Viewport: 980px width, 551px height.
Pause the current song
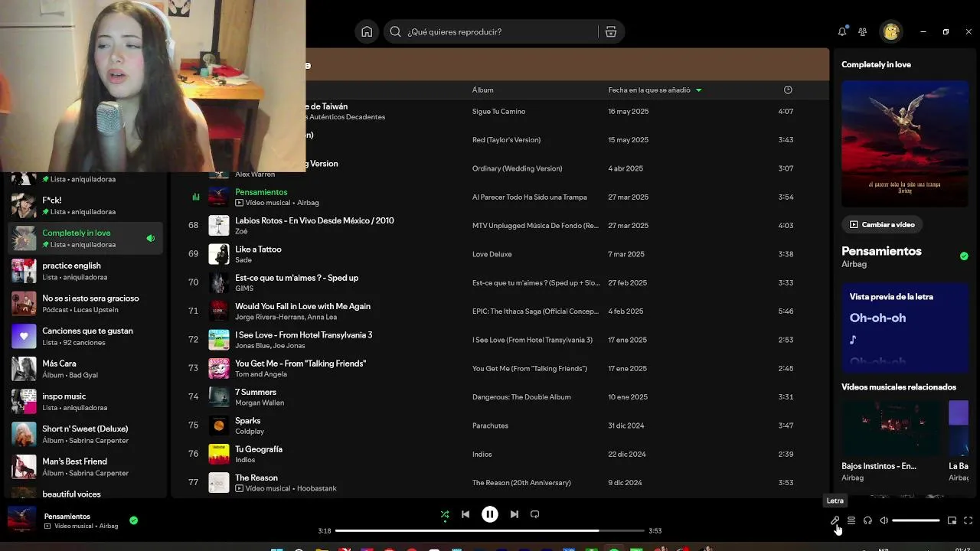click(x=490, y=514)
